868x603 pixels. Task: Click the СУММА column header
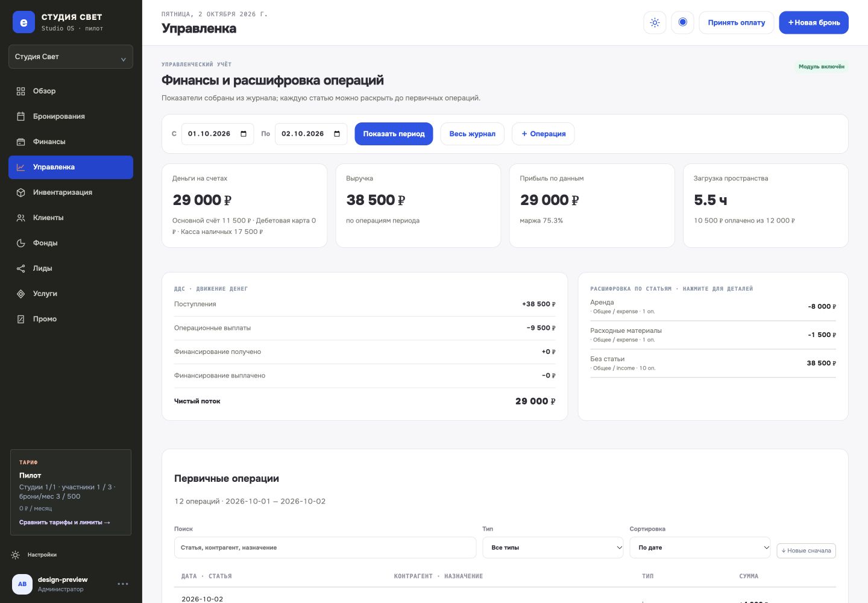pos(749,576)
